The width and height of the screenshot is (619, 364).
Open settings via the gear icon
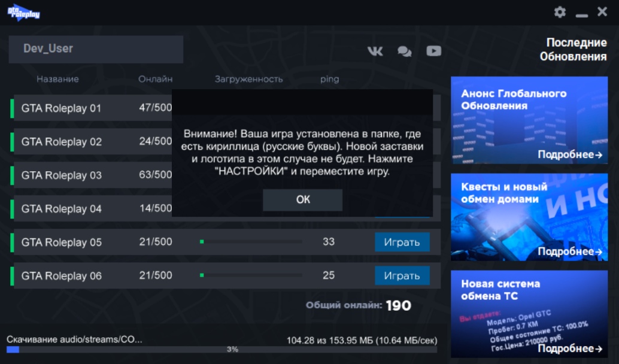pyautogui.click(x=560, y=12)
